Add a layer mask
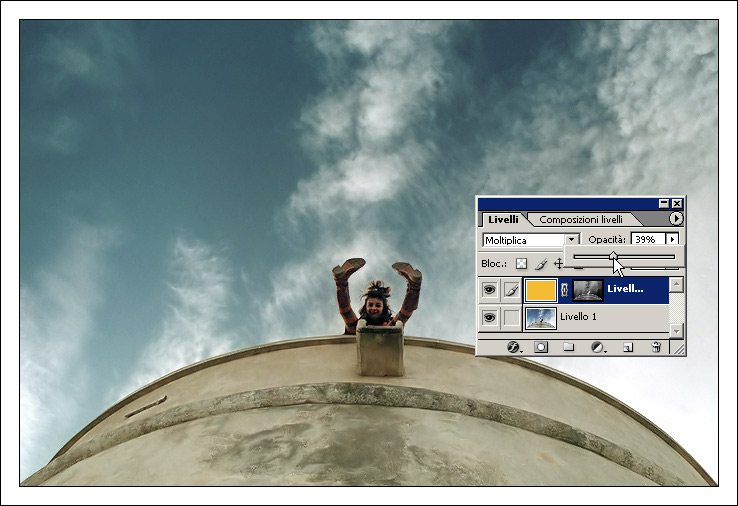Image resolution: width=738 pixels, height=506 pixels. coord(541,347)
